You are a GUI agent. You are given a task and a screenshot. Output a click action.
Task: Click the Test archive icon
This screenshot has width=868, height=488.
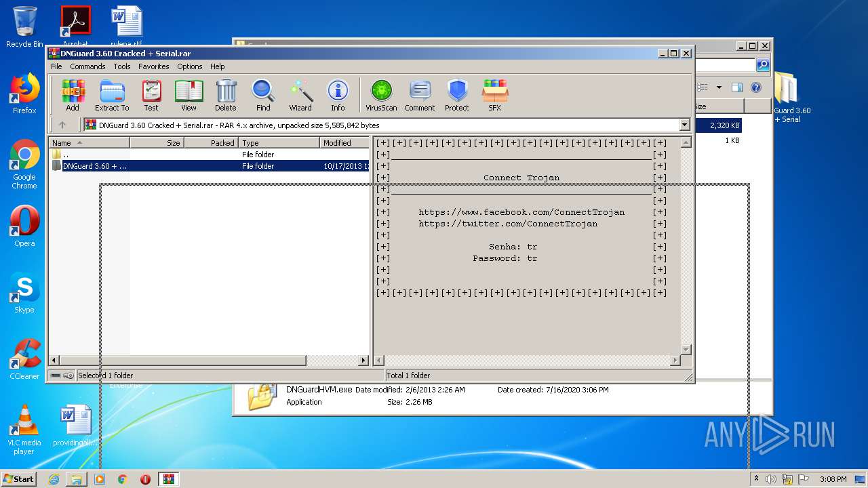(151, 95)
